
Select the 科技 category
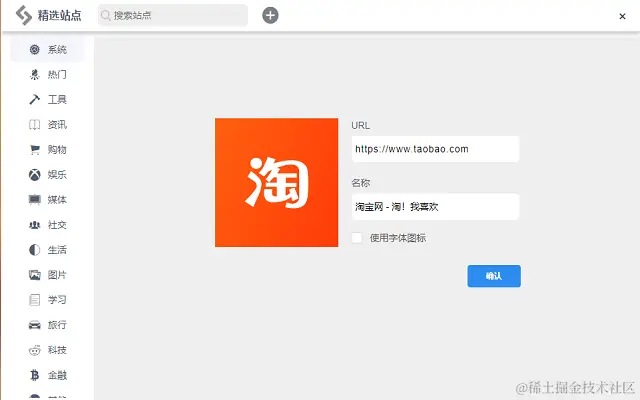pyautogui.click(x=48, y=350)
